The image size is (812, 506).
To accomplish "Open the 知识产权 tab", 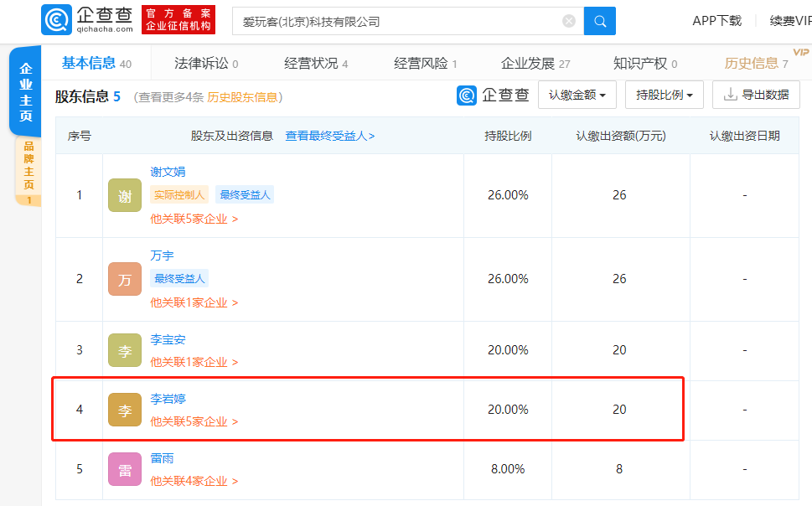I will tap(645, 63).
